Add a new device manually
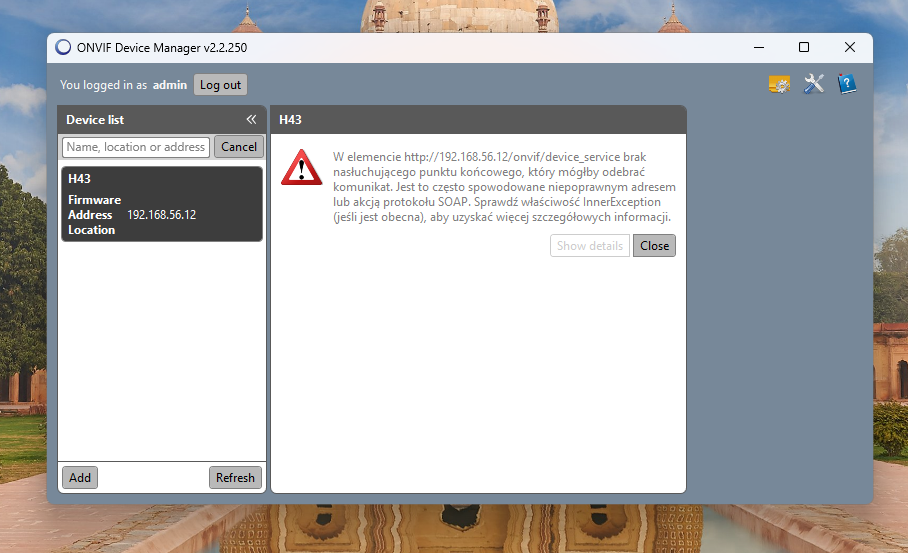 (x=80, y=478)
